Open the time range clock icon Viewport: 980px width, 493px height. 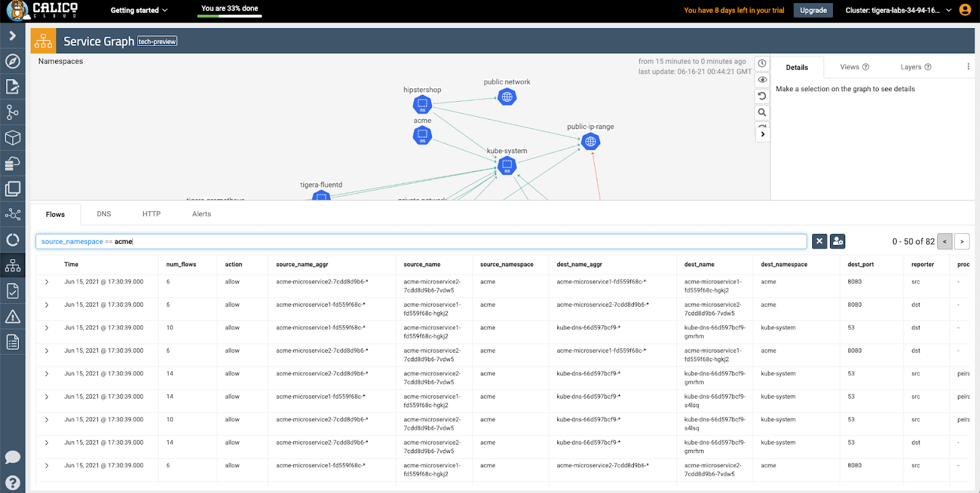[x=762, y=63]
